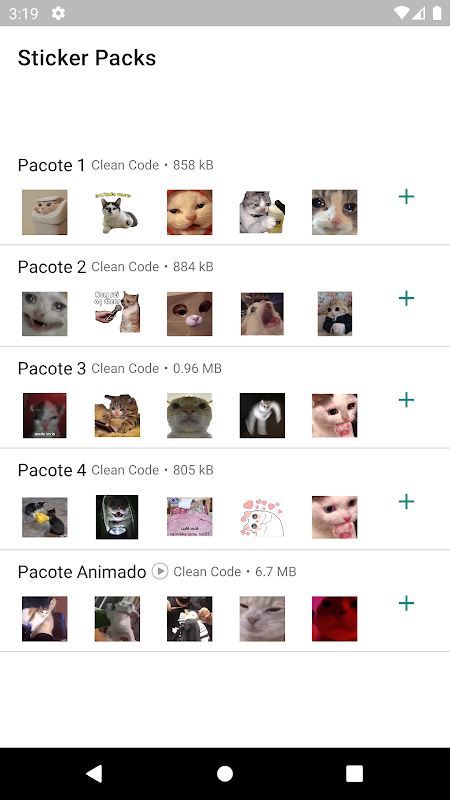450x800 pixels.
Task: Select crying cat sticker in Pacote 2
Action: coord(44,314)
